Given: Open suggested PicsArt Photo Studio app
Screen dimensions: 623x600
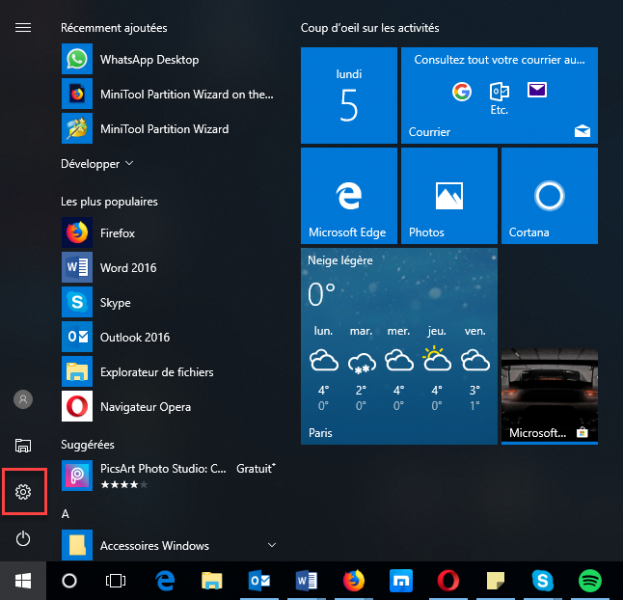Looking at the screenshot, I should pos(169,476).
